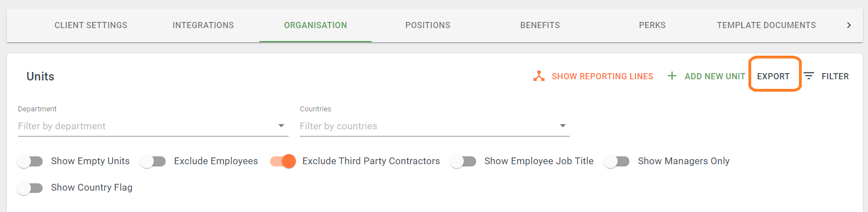Click the plus icon for adding unit
The height and width of the screenshot is (212, 868).
671,76
